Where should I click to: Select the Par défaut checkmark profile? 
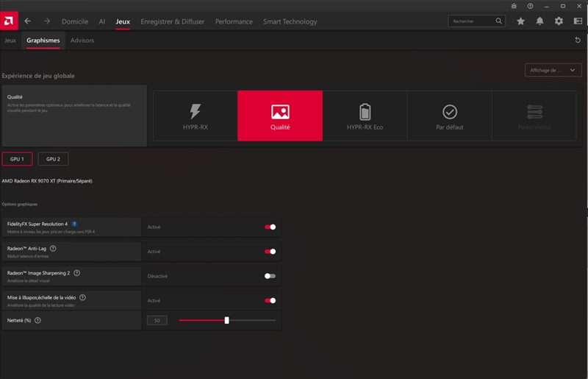click(449, 116)
